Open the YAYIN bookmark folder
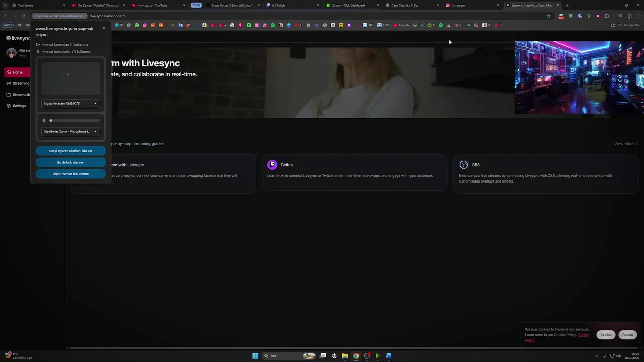Image resolution: width=644 pixels, height=362 pixels. (x=7, y=25)
